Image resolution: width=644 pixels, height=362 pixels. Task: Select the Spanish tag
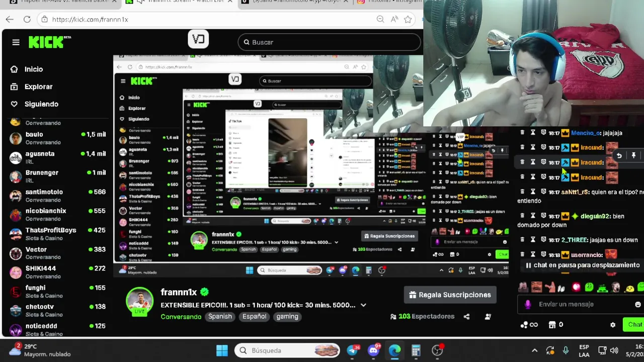point(220,316)
